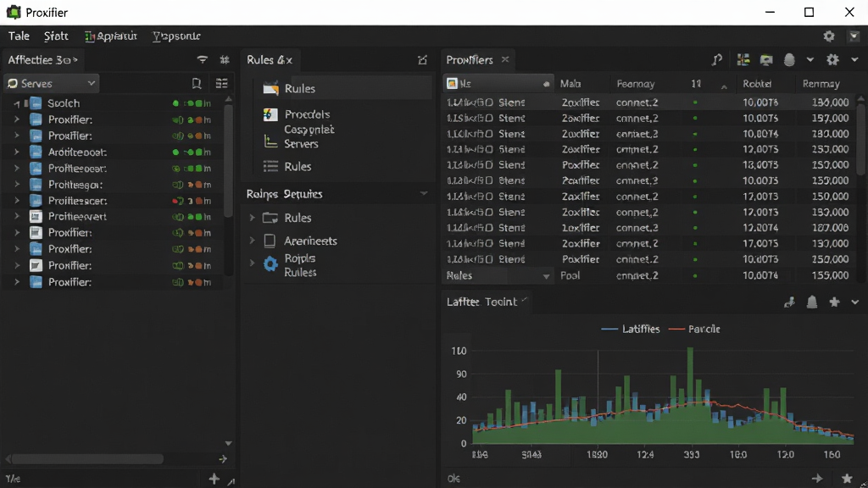Click the Proedels icon in the Rules panel
The width and height of the screenshot is (868, 488).
(270, 114)
